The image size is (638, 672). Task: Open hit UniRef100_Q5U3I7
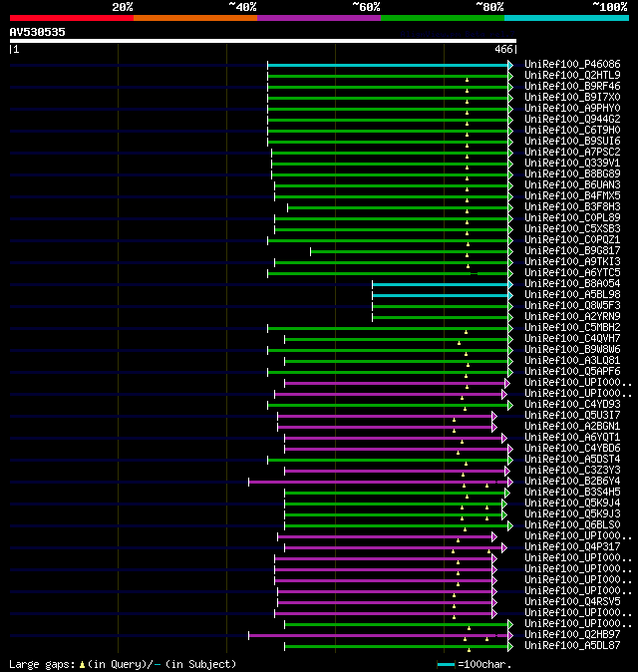572,416
